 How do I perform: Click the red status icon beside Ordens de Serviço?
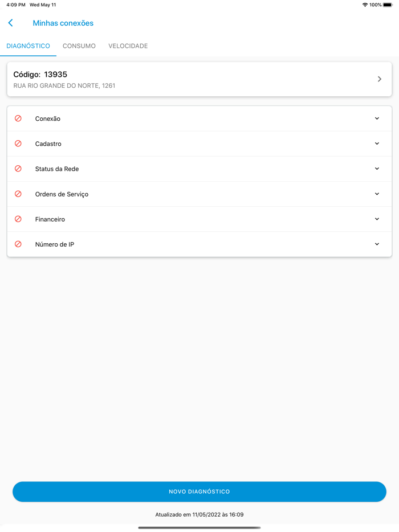coord(18,194)
